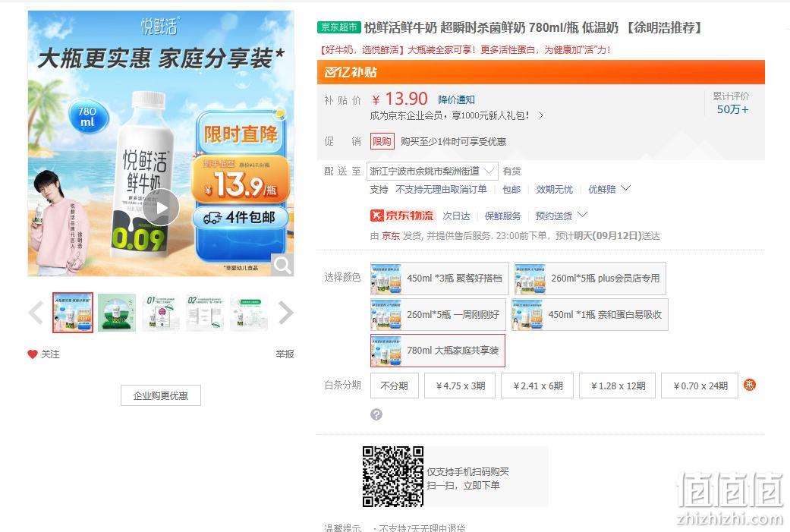Screen dimensions: 790x532
Task: Click the 京东超市 green badge
Action: [339, 27]
